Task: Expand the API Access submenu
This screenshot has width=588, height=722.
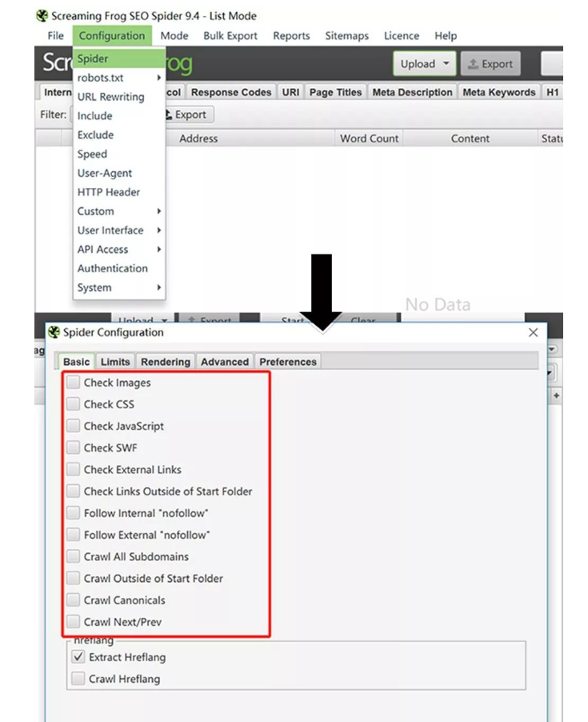Action: point(119,249)
